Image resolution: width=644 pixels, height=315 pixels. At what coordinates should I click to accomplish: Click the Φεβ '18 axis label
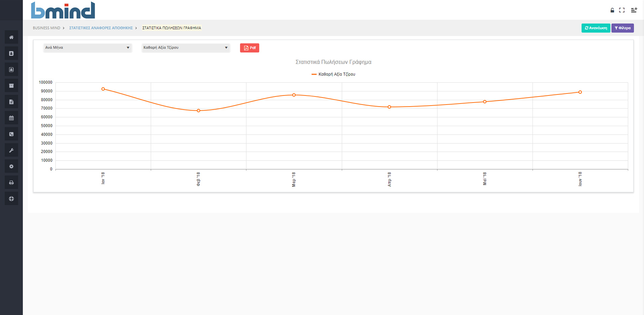pyautogui.click(x=198, y=179)
